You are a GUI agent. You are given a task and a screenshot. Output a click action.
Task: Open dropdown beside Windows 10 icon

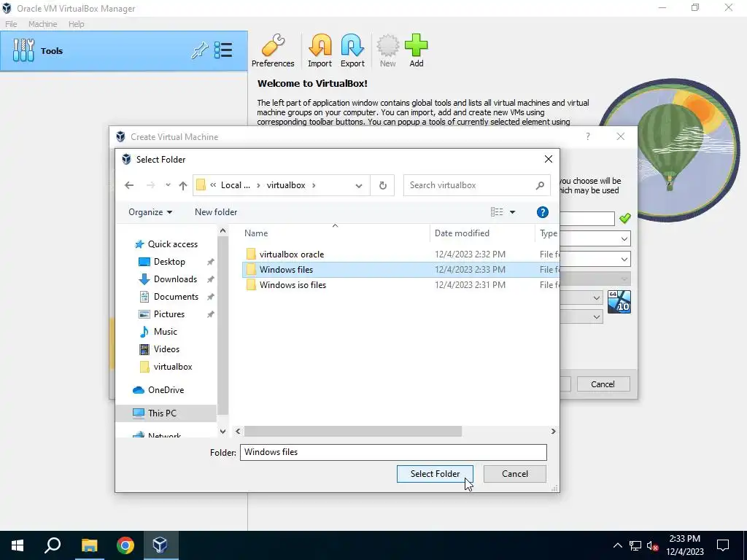coord(597,298)
